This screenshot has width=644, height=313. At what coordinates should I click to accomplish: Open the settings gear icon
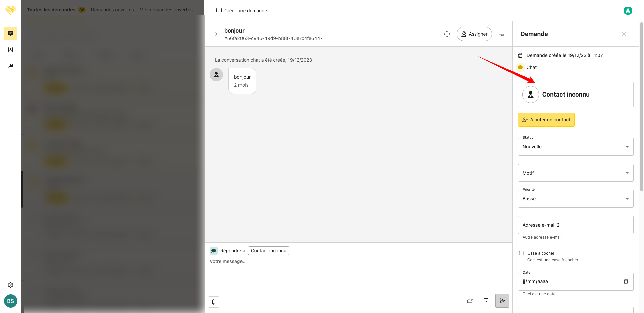tap(11, 285)
